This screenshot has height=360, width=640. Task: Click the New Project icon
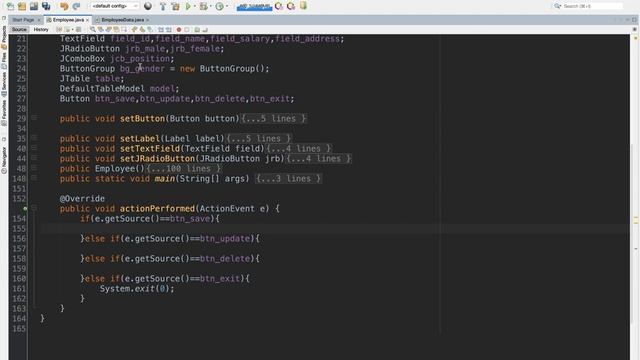[22, 6]
